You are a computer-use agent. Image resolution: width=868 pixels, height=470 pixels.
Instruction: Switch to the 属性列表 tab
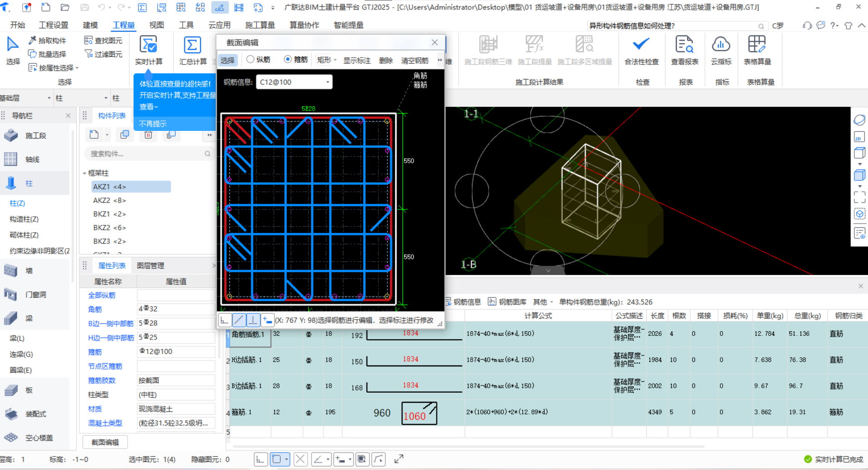coord(112,265)
